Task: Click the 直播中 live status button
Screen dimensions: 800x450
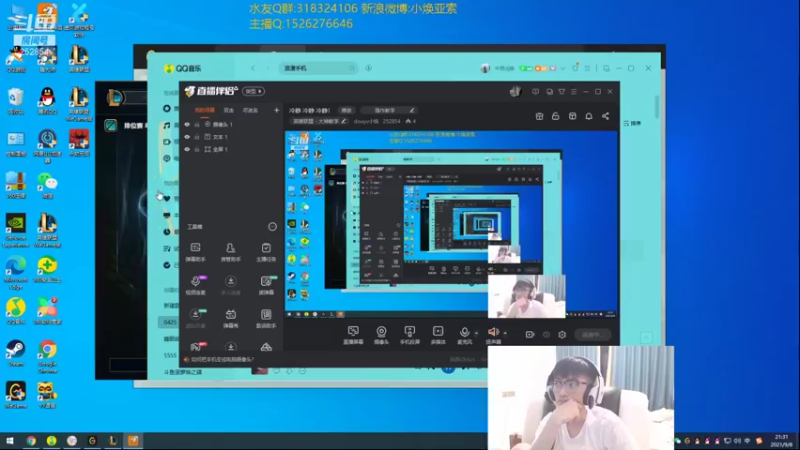Action: (x=593, y=335)
